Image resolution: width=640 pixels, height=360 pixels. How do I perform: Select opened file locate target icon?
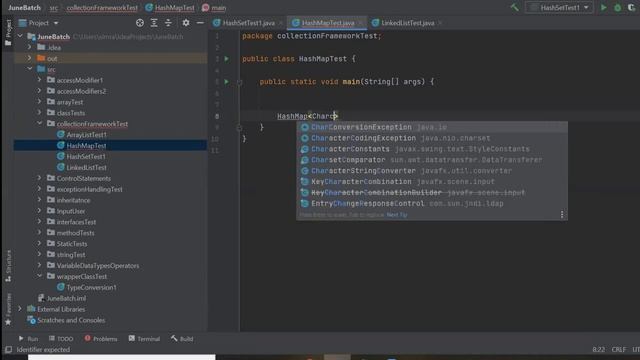(x=140, y=23)
